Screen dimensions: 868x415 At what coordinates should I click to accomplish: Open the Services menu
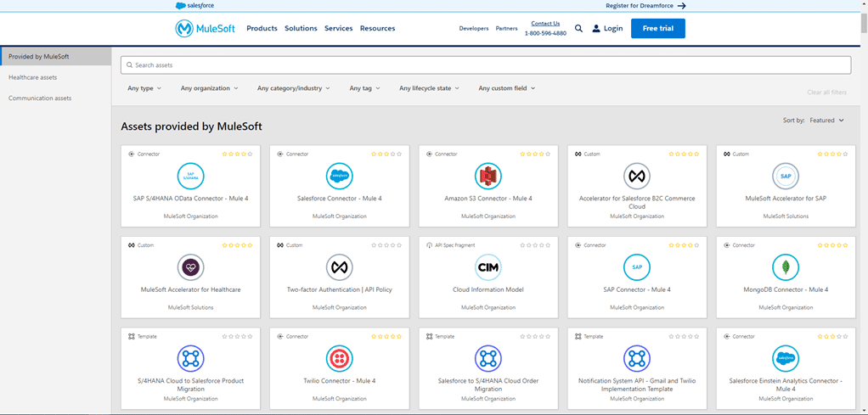point(339,28)
